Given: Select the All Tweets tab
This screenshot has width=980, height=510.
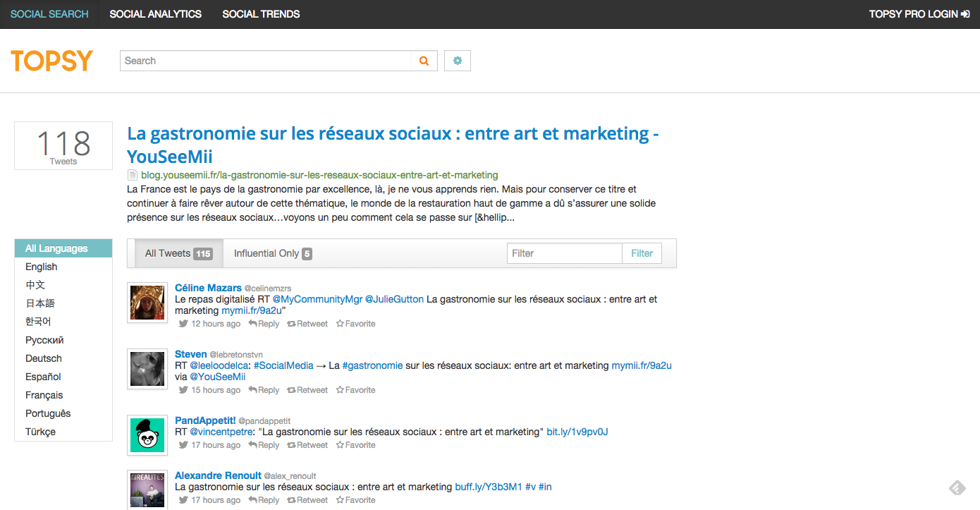Looking at the screenshot, I should (178, 253).
